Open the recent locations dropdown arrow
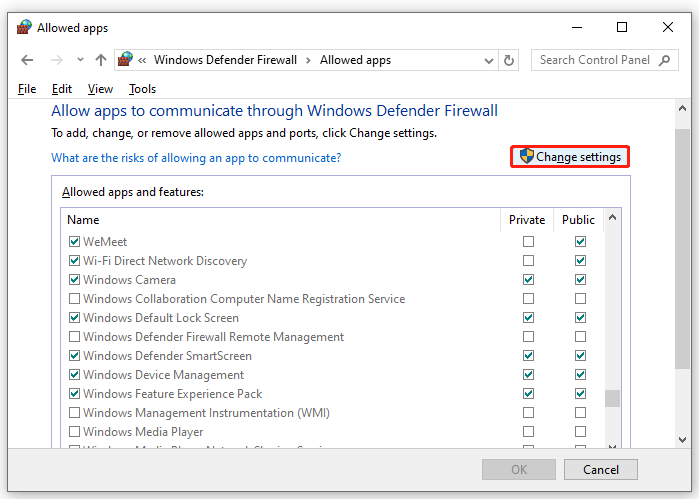699x499 pixels. point(80,59)
